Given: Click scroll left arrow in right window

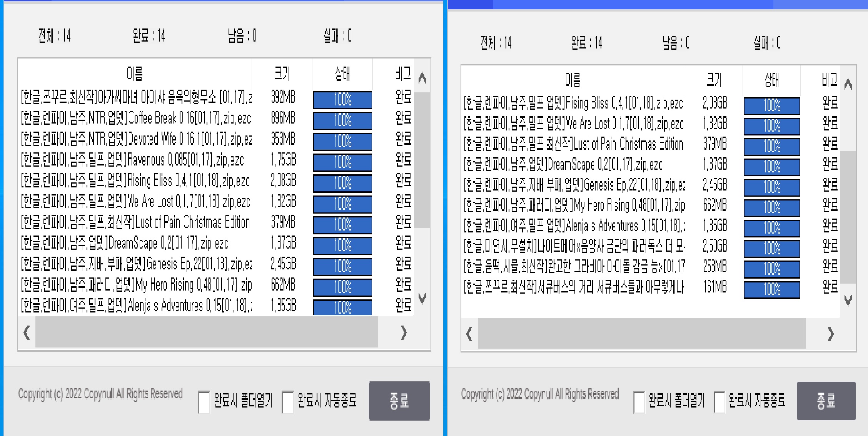Looking at the screenshot, I should pos(469,334).
